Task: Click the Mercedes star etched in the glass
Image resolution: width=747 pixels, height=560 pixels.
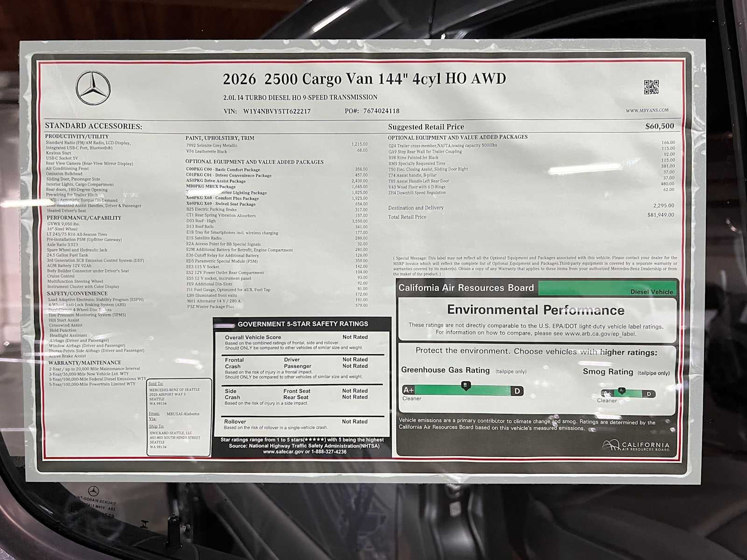Action: click(94, 491)
